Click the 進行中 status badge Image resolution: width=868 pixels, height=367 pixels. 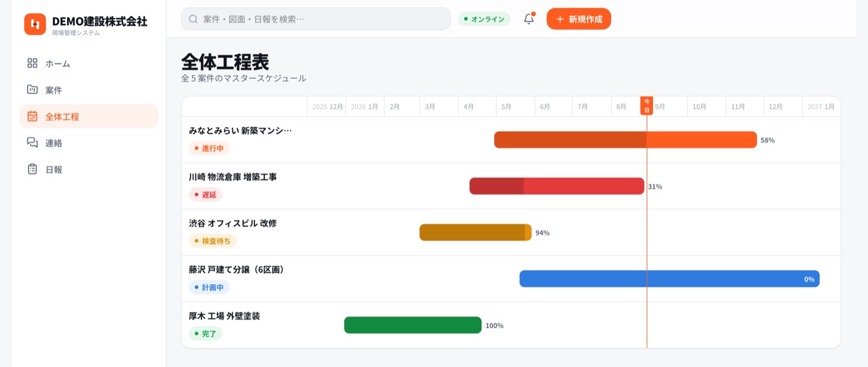point(209,148)
